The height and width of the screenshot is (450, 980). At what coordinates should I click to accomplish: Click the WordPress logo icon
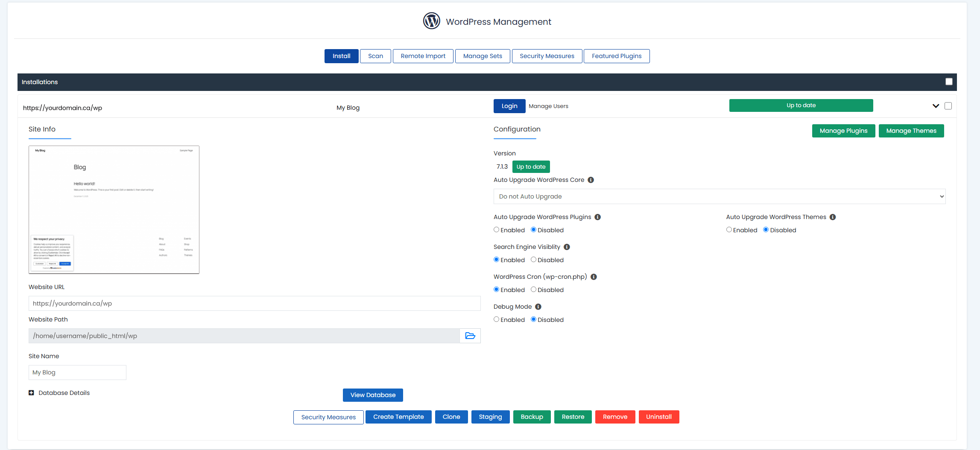click(431, 21)
